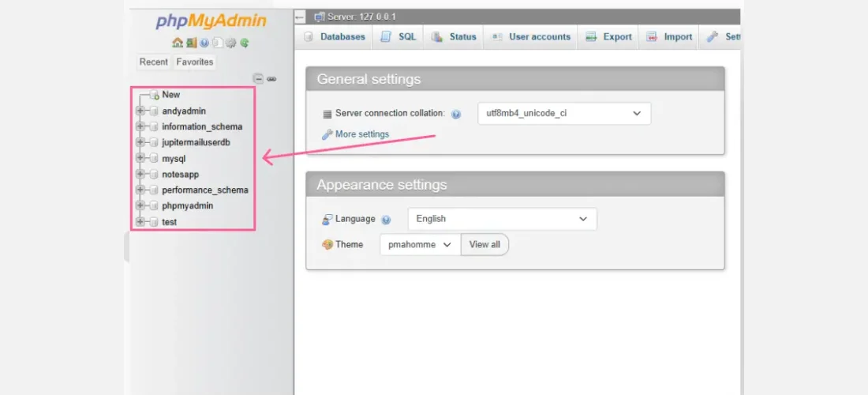This screenshot has height=395, width=868.
Task: Click the test database icon
Action: (x=153, y=222)
